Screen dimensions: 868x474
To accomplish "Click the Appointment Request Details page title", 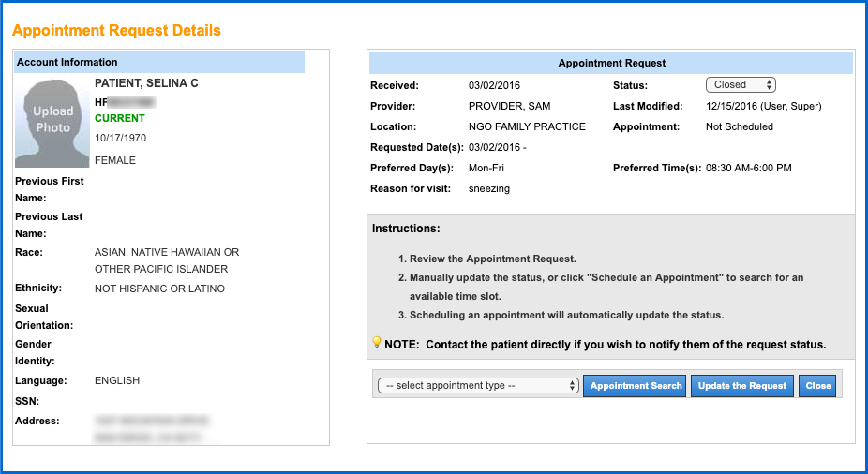I will (x=116, y=30).
